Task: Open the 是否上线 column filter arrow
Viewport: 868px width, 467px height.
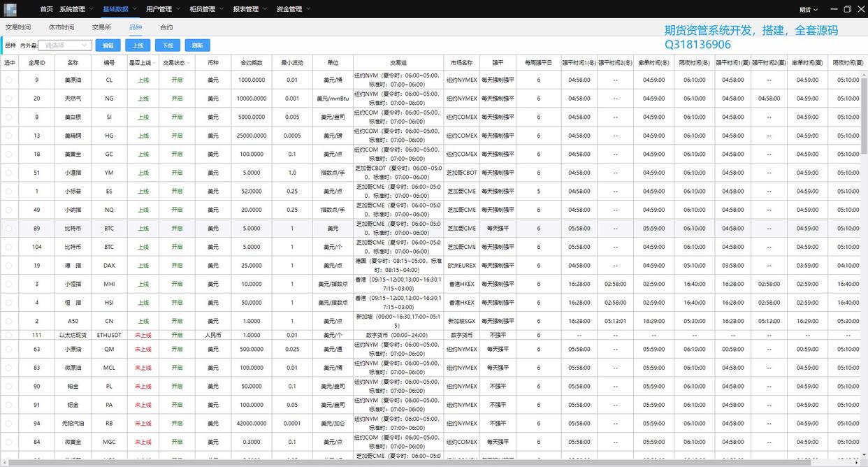Action: 154,62
